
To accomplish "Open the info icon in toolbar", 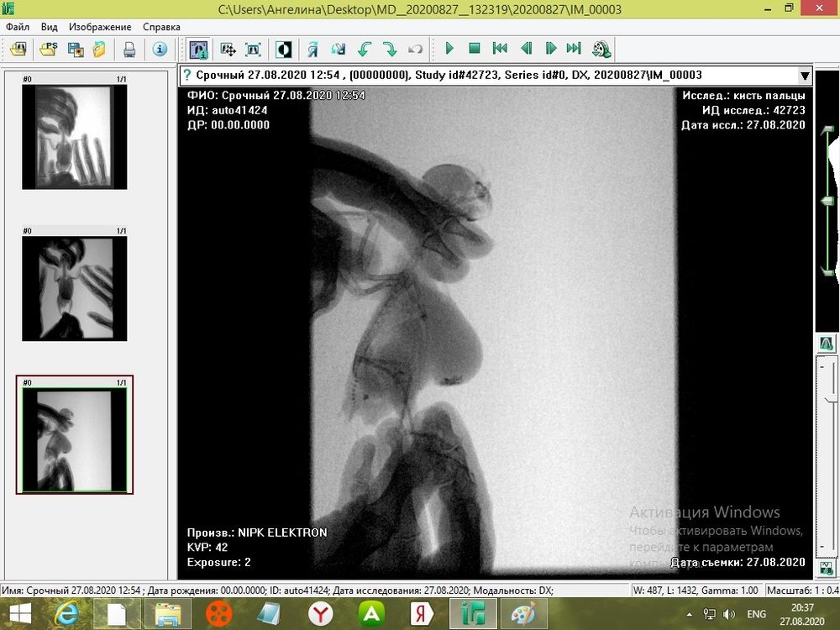I will [160, 50].
